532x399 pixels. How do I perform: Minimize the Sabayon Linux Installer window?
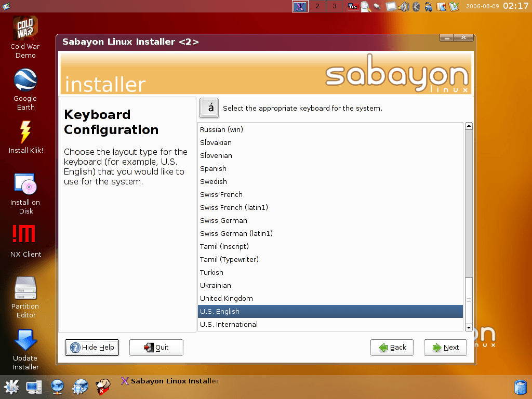(447, 37)
